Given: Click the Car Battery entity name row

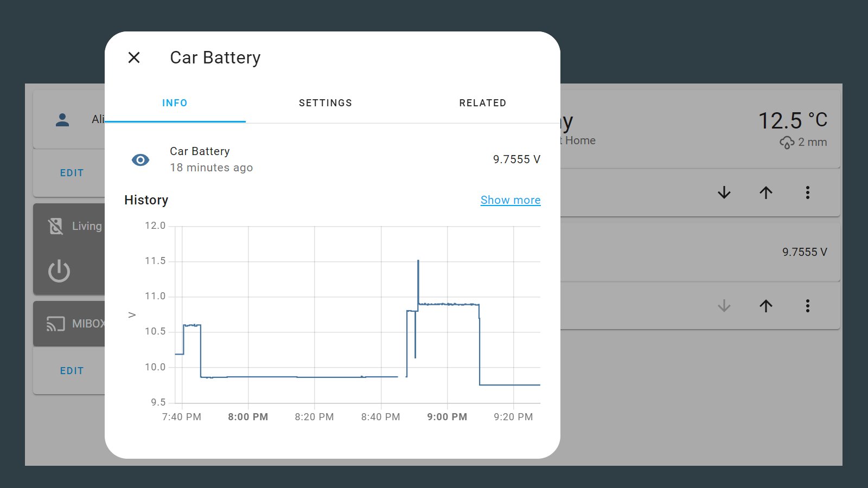Looking at the screenshot, I should pos(333,159).
